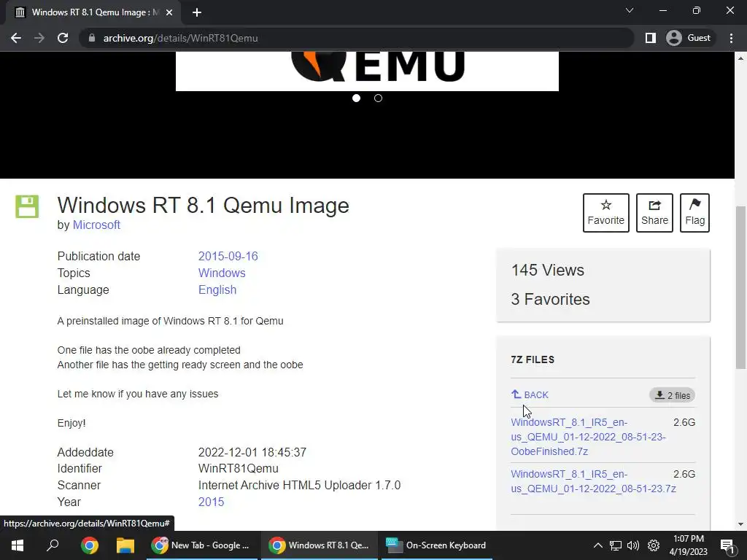The width and height of the screenshot is (747, 560).
Task: Open the clock showing 1:07 PM
Action: point(689,545)
